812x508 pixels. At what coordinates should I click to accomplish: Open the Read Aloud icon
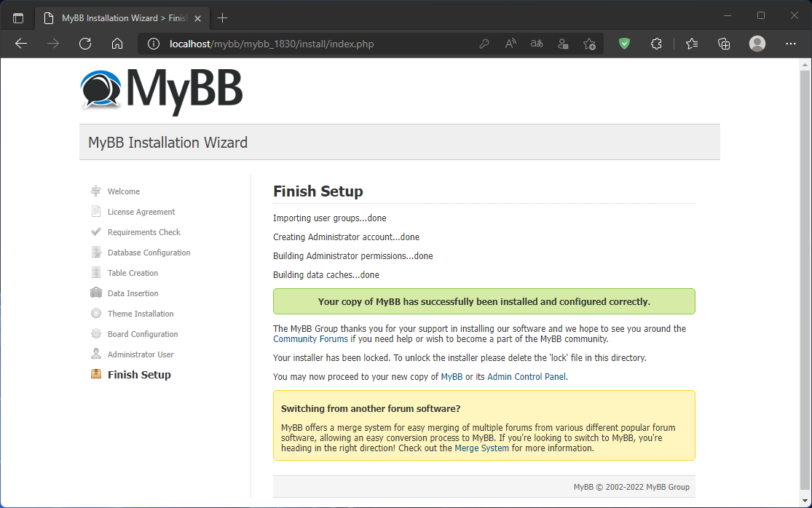point(511,44)
